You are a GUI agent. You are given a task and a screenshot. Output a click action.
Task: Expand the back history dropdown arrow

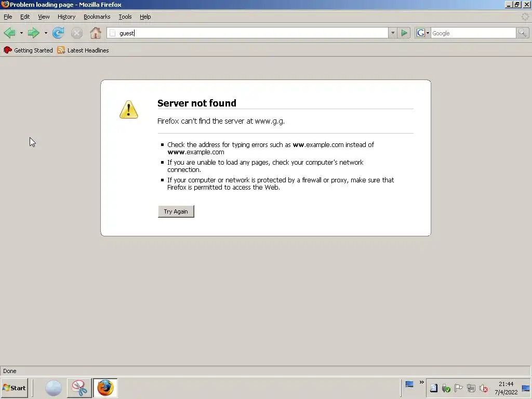(21, 33)
